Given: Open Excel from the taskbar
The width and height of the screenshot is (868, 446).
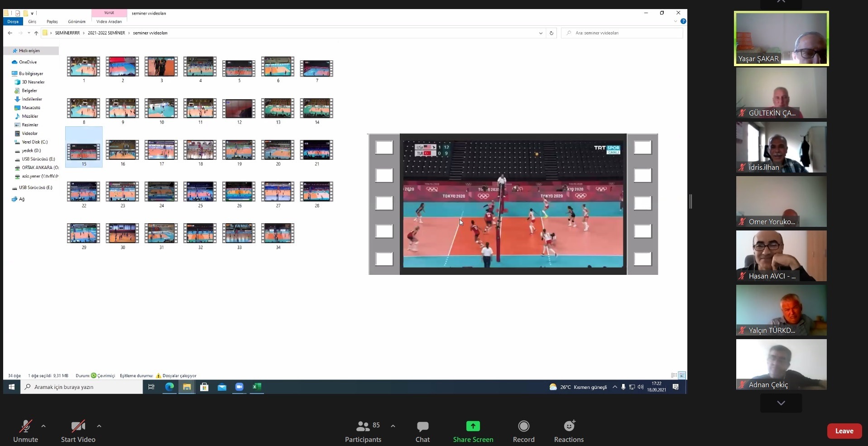Looking at the screenshot, I should pyautogui.click(x=256, y=387).
